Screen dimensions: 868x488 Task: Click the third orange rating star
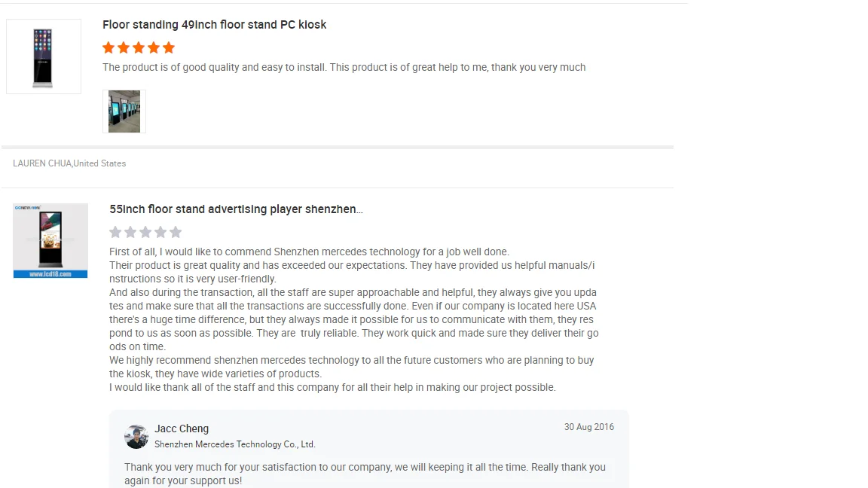point(139,48)
